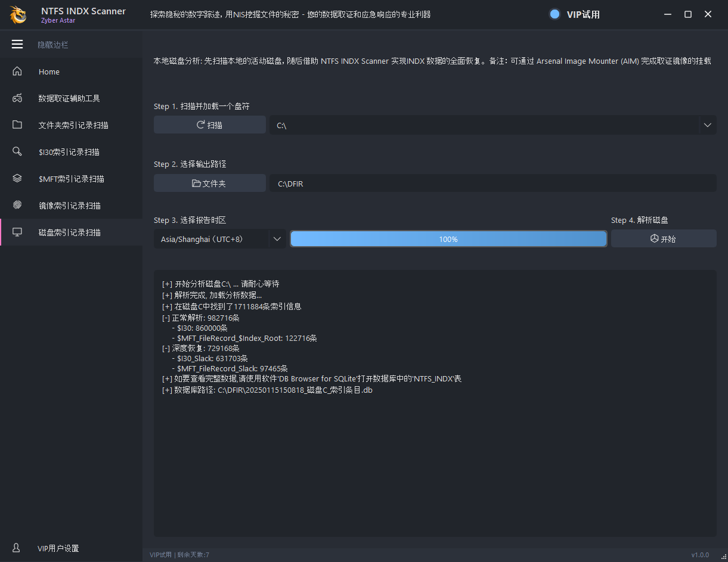The height and width of the screenshot is (562, 728).
Task: Switch to $I30索引记录扫描
Action: (71, 152)
